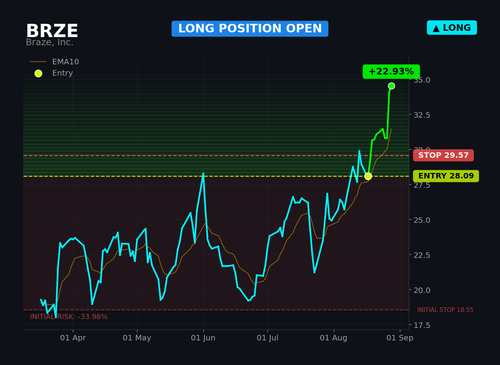Click the Braze, Inc. company name
The width and height of the screenshot is (500, 365).
click(49, 42)
